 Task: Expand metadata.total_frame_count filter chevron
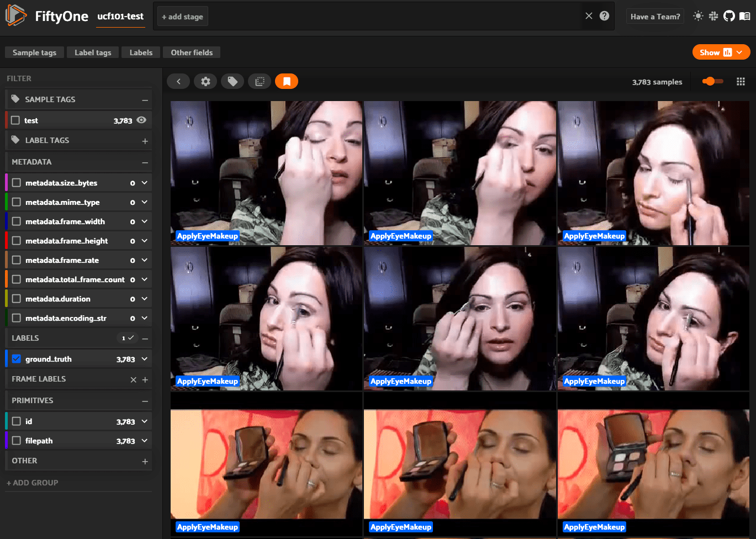click(x=145, y=279)
